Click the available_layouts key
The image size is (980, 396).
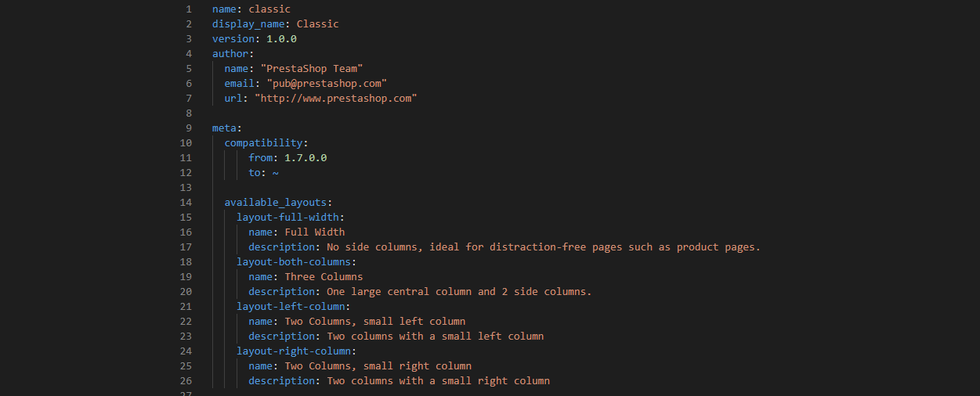pos(276,203)
